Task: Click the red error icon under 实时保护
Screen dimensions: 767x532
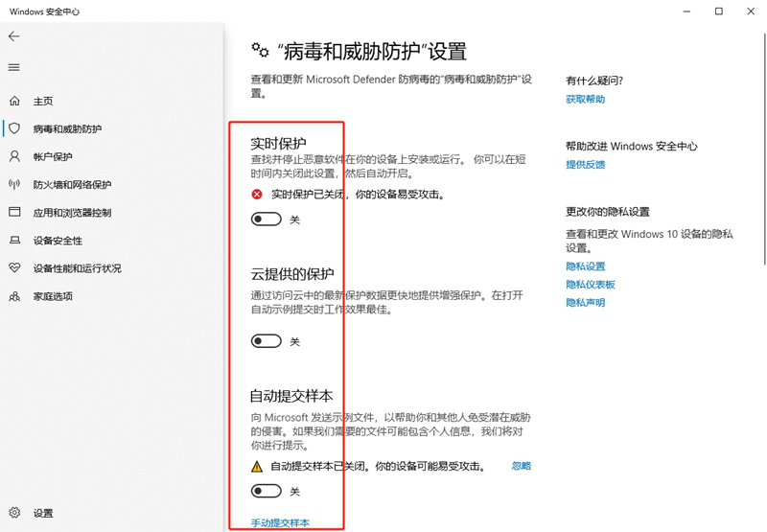Action: coord(257,195)
